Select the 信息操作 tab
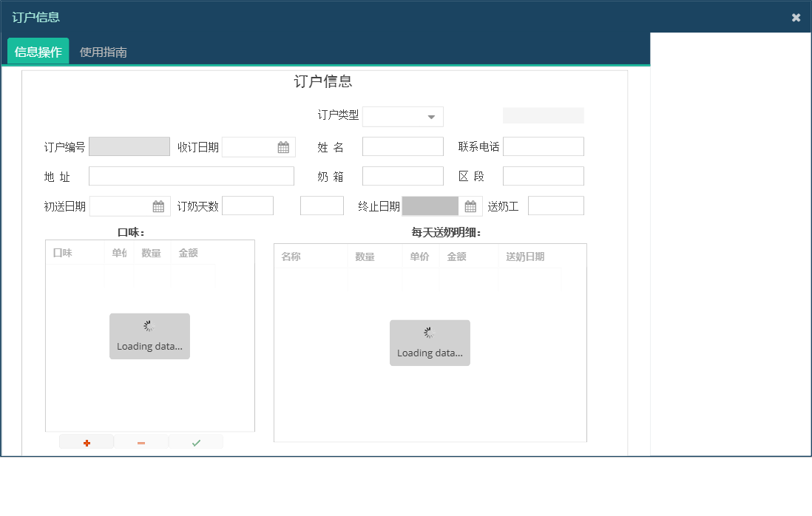This screenshot has width=812, height=516. 38,52
